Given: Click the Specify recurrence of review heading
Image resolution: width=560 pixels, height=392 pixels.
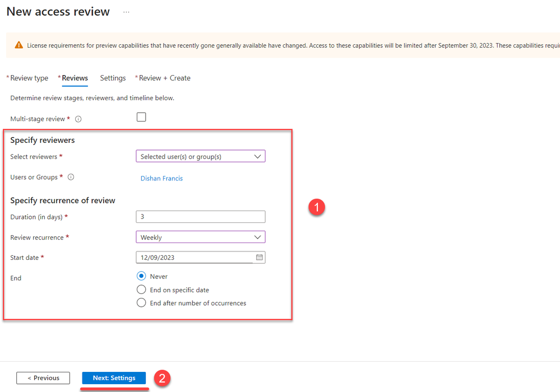Looking at the screenshot, I should click(x=63, y=200).
